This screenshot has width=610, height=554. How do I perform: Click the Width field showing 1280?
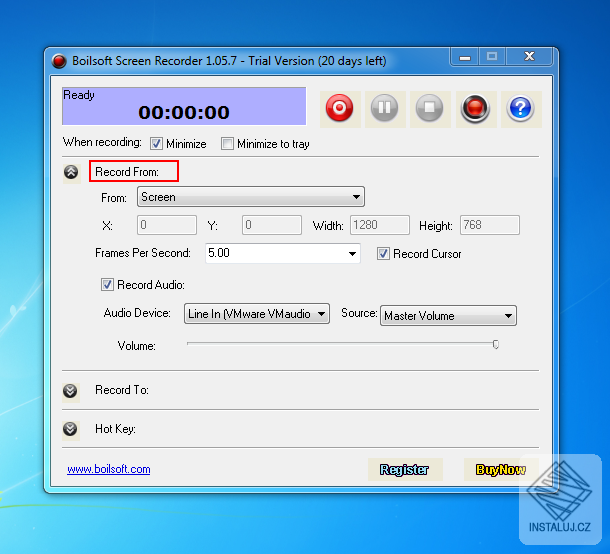pyautogui.click(x=380, y=225)
